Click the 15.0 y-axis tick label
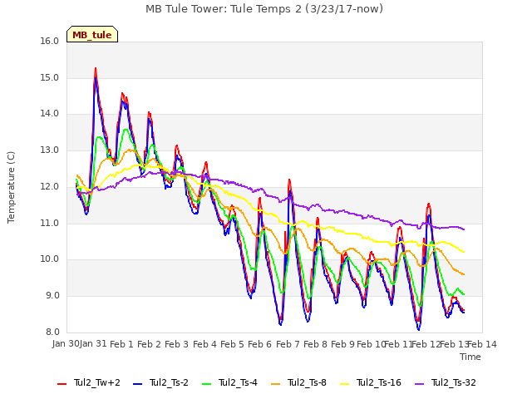 click(50, 77)
